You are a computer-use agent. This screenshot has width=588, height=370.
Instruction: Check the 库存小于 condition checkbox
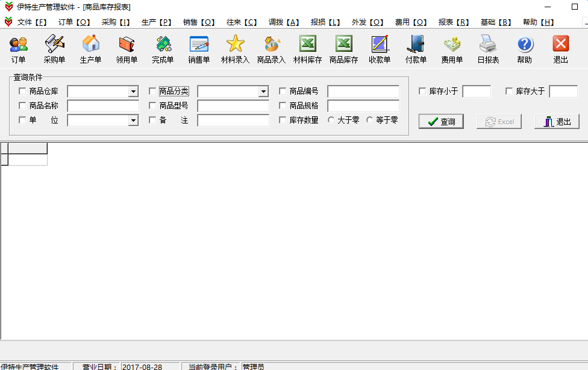[422, 91]
